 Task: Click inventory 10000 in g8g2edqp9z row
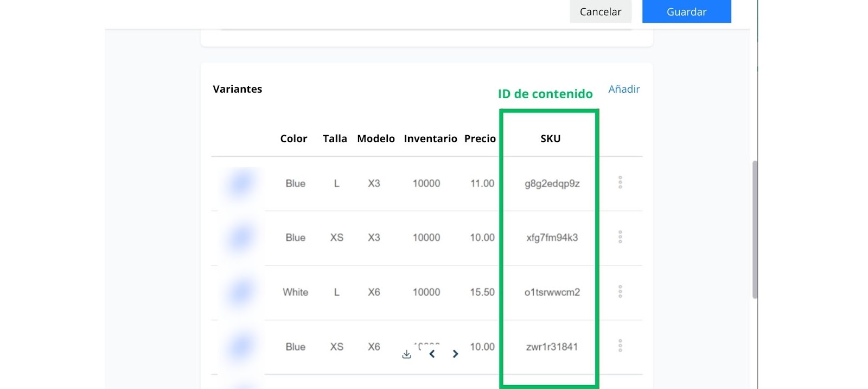point(426,183)
